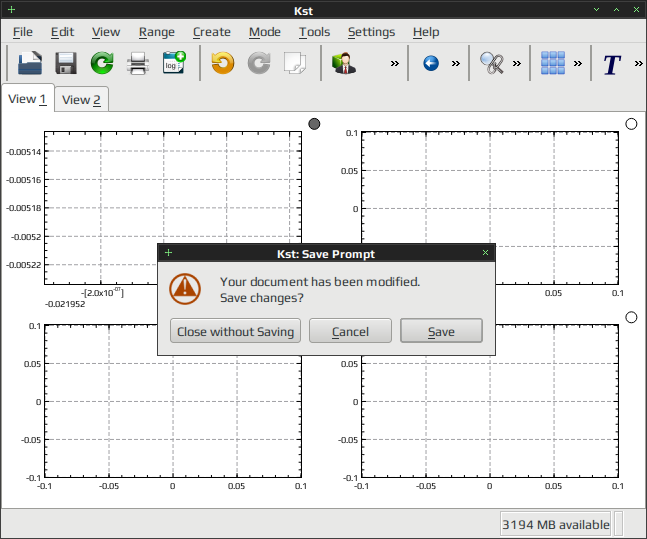Toggle tied-zoom circle of bottom-right plot
The width and height of the screenshot is (647, 539).
[x=631, y=317]
